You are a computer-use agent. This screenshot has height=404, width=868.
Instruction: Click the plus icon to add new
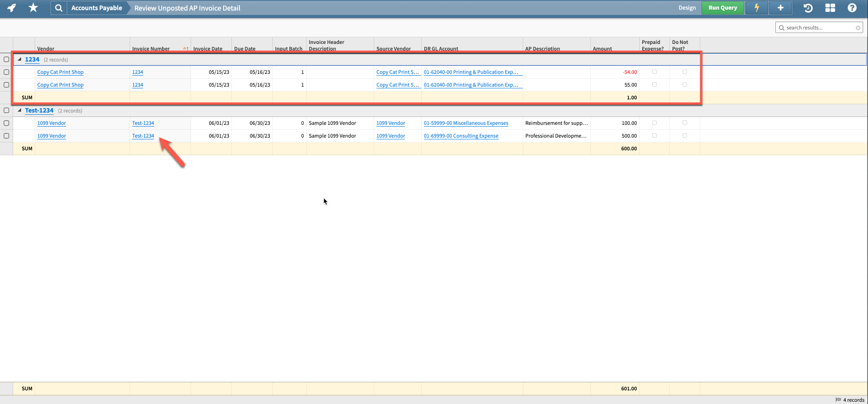tap(780, 7)
